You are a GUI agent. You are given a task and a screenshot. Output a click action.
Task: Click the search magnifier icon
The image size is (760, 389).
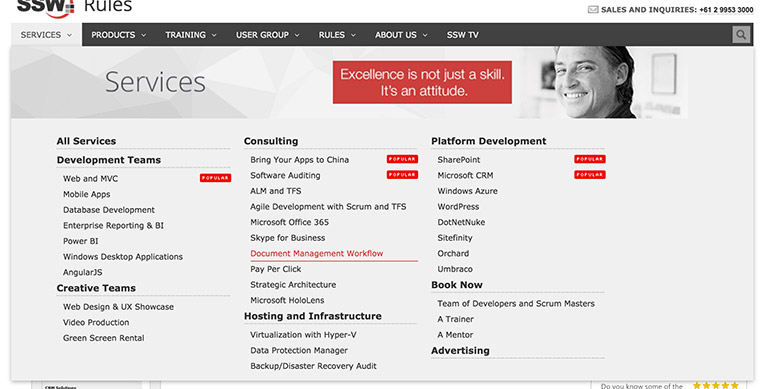pos(741,34)
